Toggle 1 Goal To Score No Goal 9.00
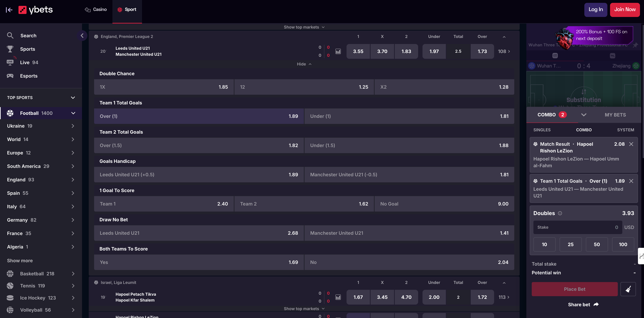Screen dimensions: 644x318 pos(444,204)
